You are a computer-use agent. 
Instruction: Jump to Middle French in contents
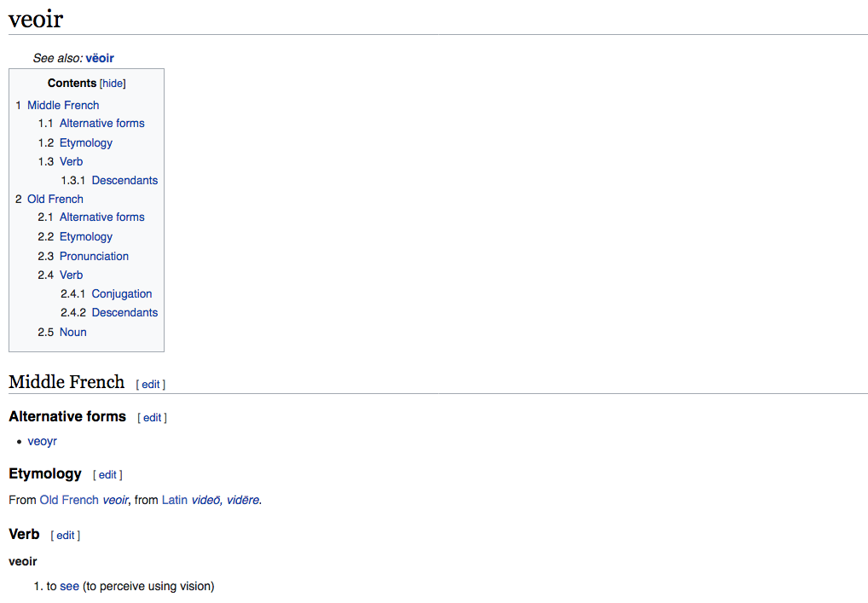click(62, 105)
